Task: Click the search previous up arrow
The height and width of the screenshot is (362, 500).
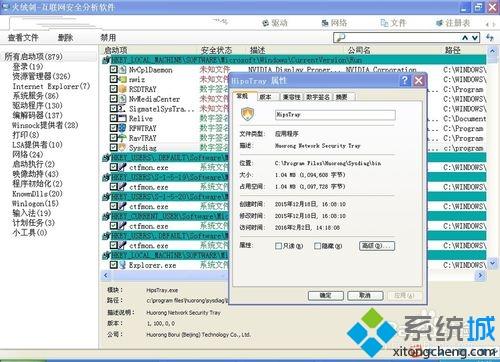Action: coord(465,38)
